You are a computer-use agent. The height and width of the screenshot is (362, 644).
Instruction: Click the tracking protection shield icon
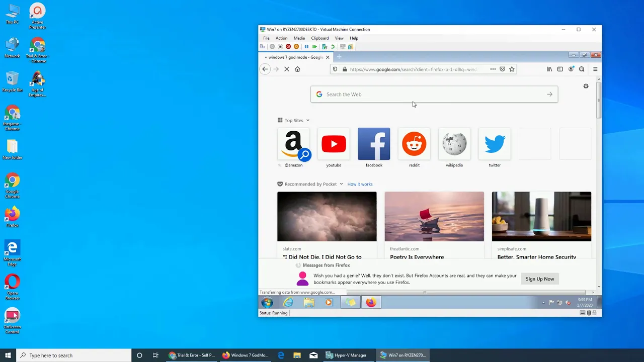(336, 69)
